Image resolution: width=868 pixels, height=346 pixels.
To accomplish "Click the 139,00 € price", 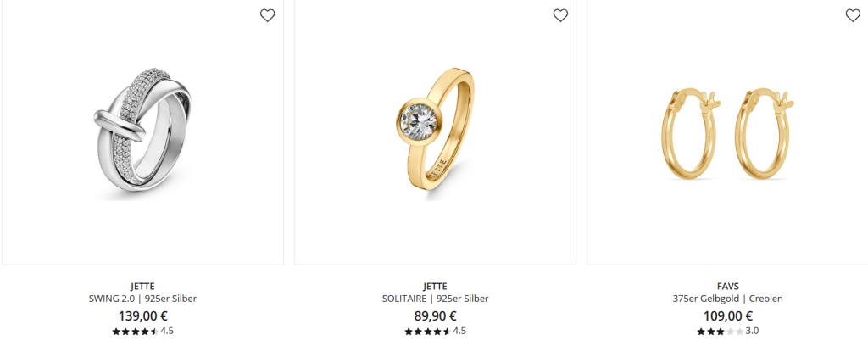I will pos(142,316).
